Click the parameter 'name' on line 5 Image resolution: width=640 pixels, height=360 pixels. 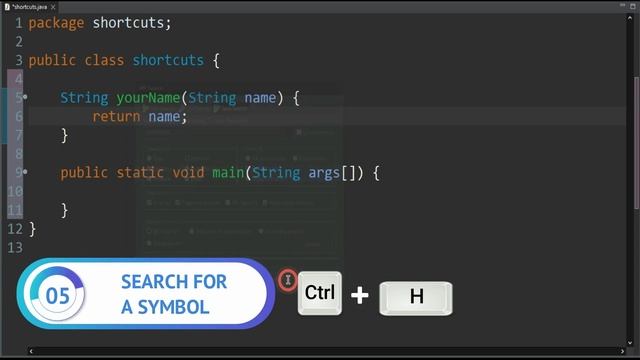[x=260, y=98]
